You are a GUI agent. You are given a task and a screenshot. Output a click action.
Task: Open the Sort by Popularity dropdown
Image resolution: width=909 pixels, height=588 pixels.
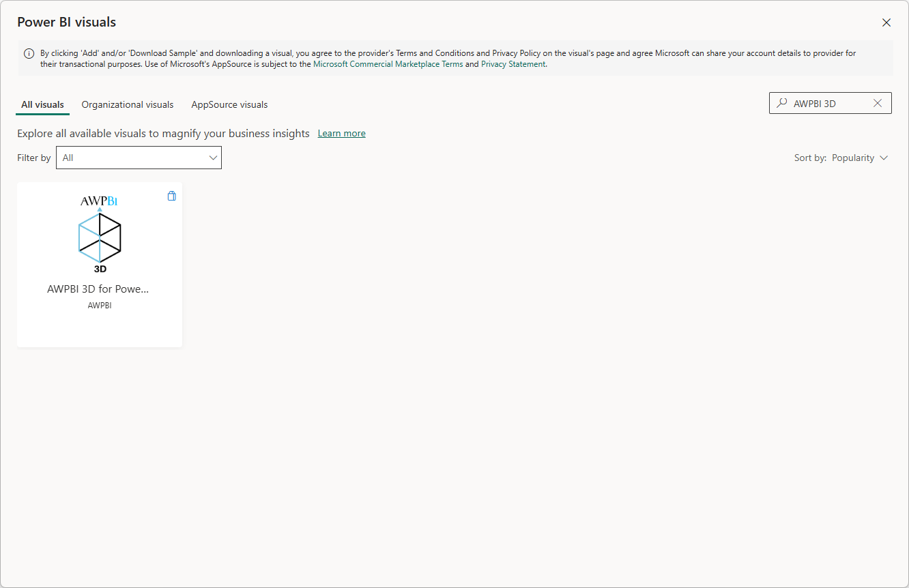click(860, 158)
